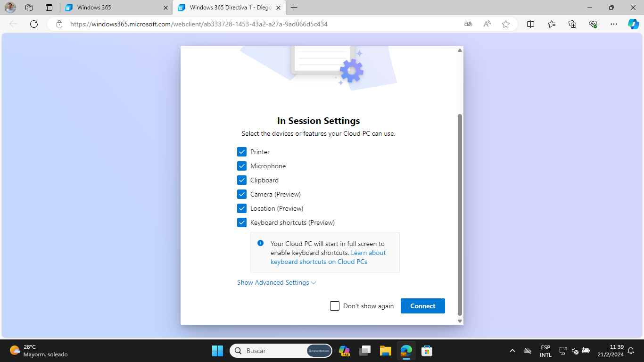The image size is (644, 362).
Task: Click the dialog scroll up arrow
Action: coord(460,50)
